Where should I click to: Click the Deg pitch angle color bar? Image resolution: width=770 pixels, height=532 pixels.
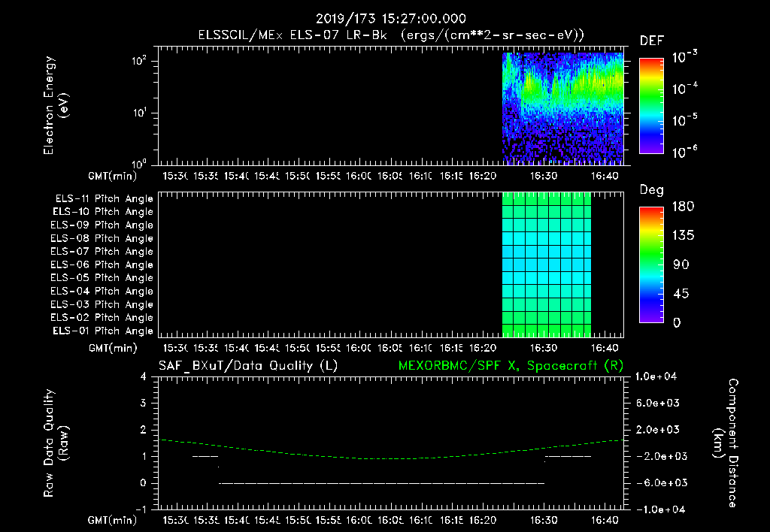[x=651, y=264]
